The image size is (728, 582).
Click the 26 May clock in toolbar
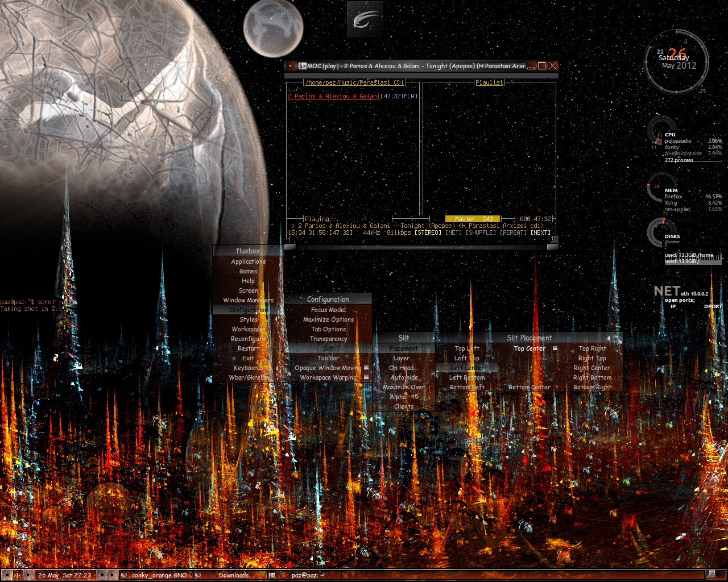pos(64,575)
